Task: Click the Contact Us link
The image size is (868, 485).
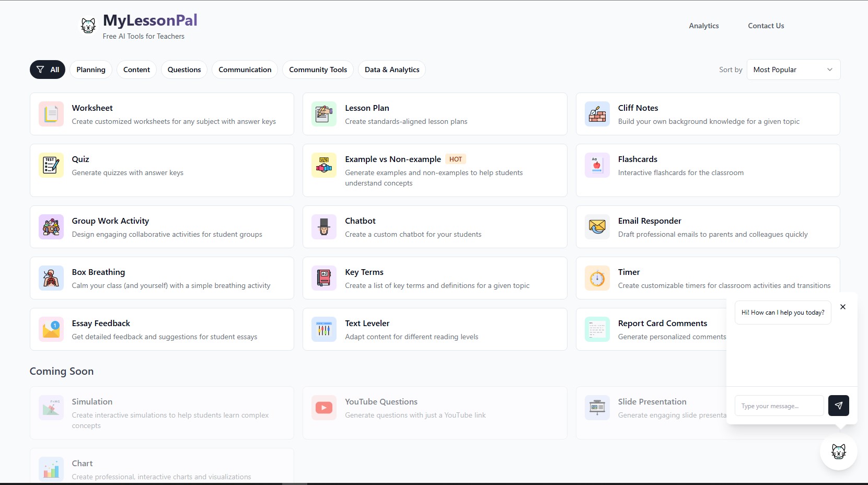Action: [766, 26]
